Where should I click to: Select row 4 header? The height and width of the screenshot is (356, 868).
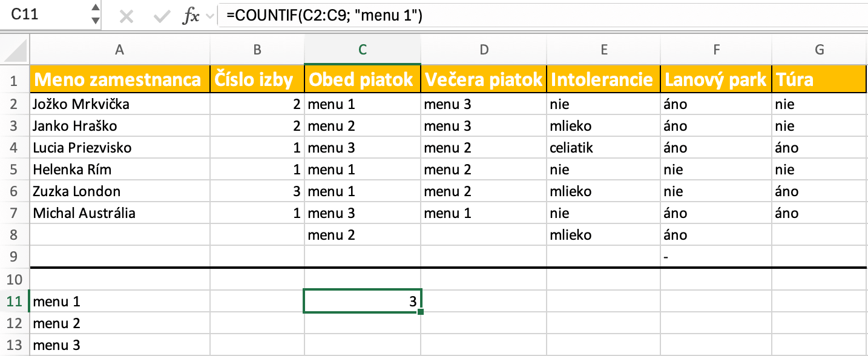[x=15, y=148]
